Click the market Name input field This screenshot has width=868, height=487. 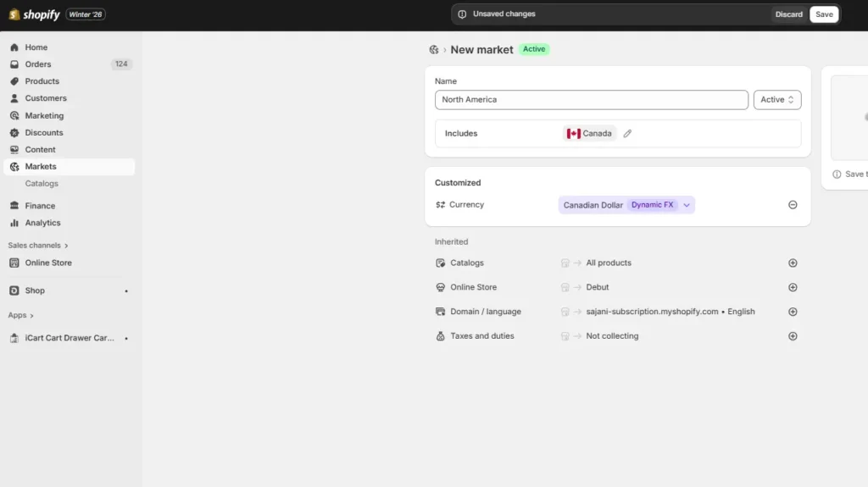coord(591,100)
